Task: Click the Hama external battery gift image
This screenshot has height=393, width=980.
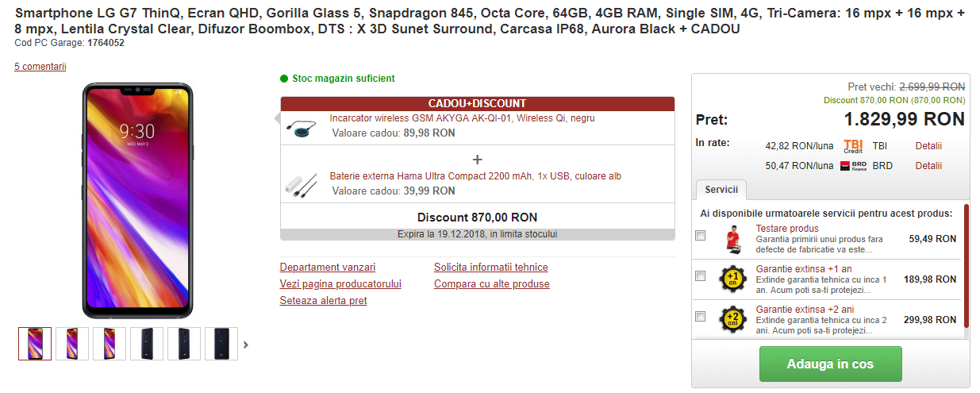Action: (302, 185)
